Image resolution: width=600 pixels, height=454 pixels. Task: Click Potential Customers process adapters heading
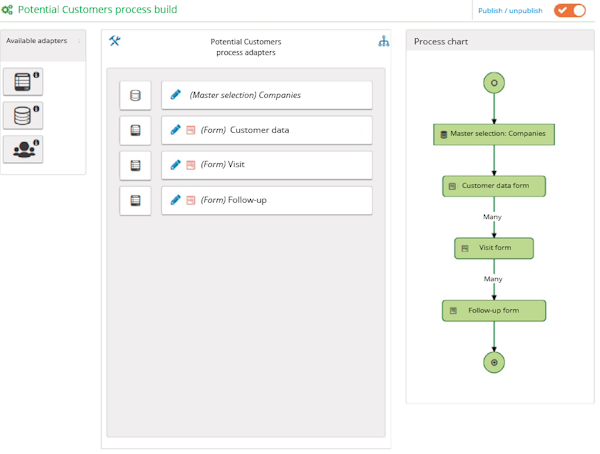(246, 47)
